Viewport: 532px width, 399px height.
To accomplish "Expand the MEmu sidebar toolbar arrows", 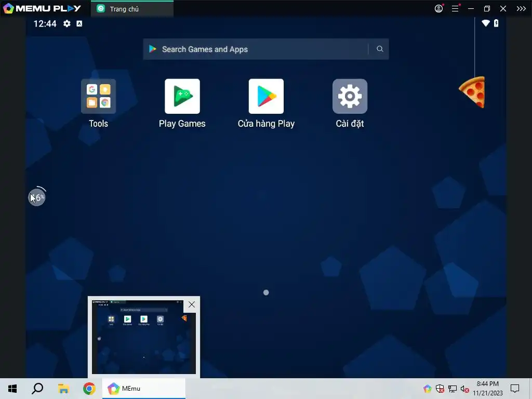I will (x=521, y=8).
